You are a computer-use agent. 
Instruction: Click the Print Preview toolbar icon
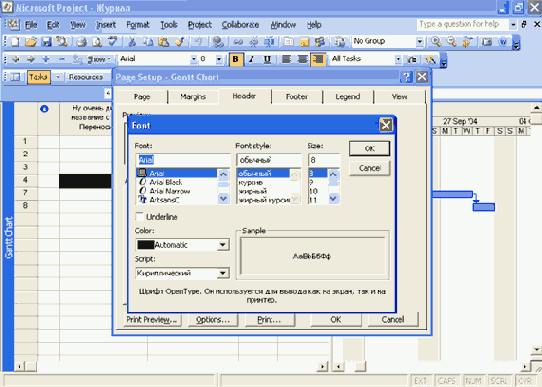click(x=97, y=42)
